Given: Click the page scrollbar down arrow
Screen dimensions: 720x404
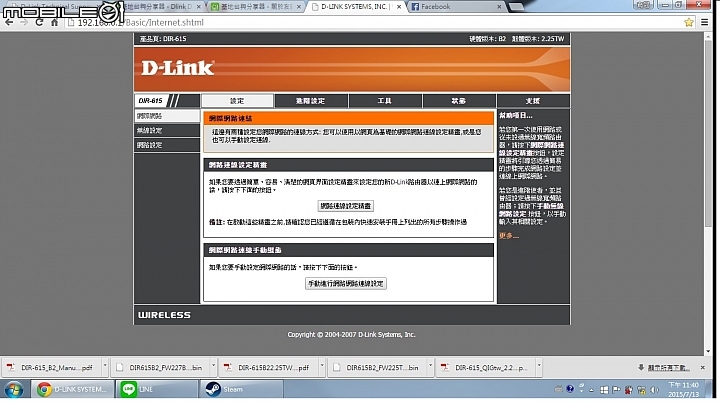Looking at the screenshot, I should 708,351.
